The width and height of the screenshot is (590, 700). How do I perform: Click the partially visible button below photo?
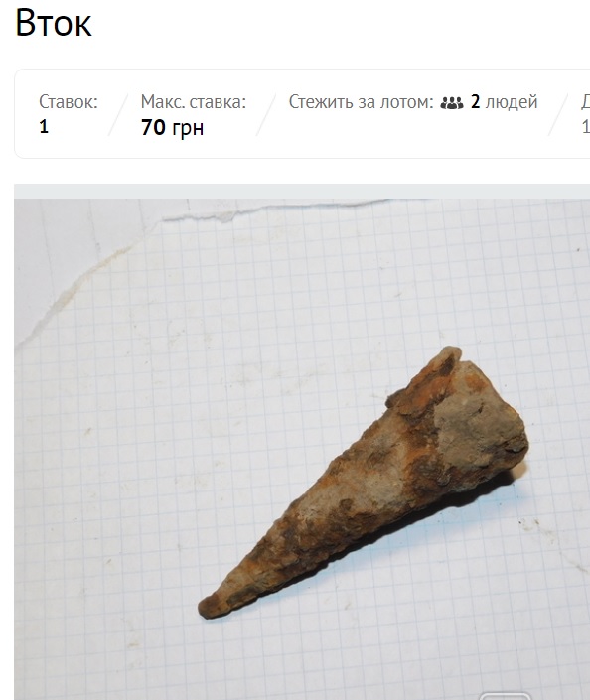point(504,696)
